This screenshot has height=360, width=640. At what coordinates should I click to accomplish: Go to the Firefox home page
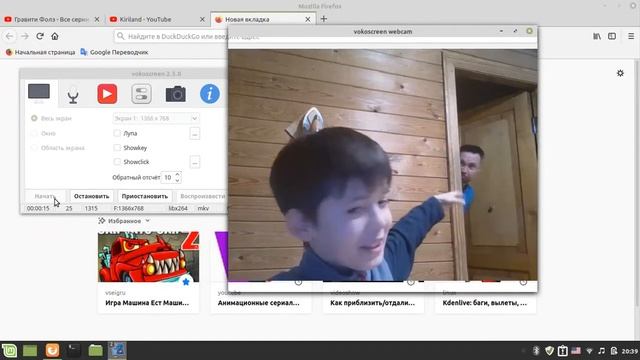(x=55, y=36)
